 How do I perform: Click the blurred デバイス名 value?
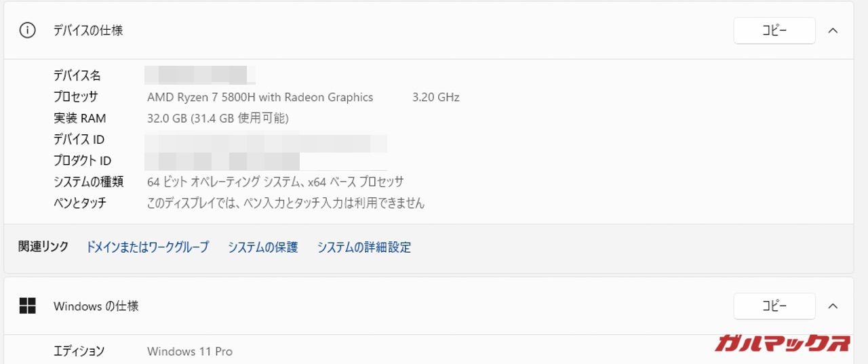coord(199,75)
